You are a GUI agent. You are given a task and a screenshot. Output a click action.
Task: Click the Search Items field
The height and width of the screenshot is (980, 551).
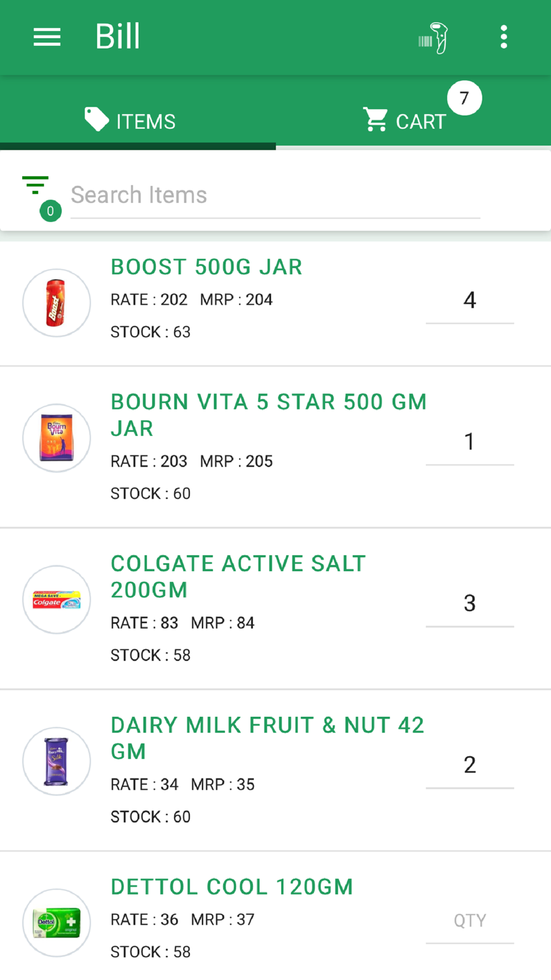275,195
